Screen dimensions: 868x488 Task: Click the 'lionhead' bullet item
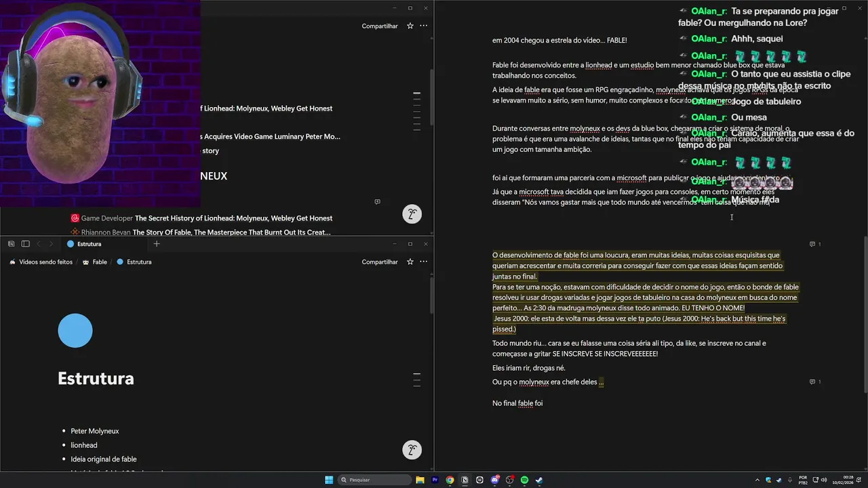pyautogui.click(x=84, y=445)
